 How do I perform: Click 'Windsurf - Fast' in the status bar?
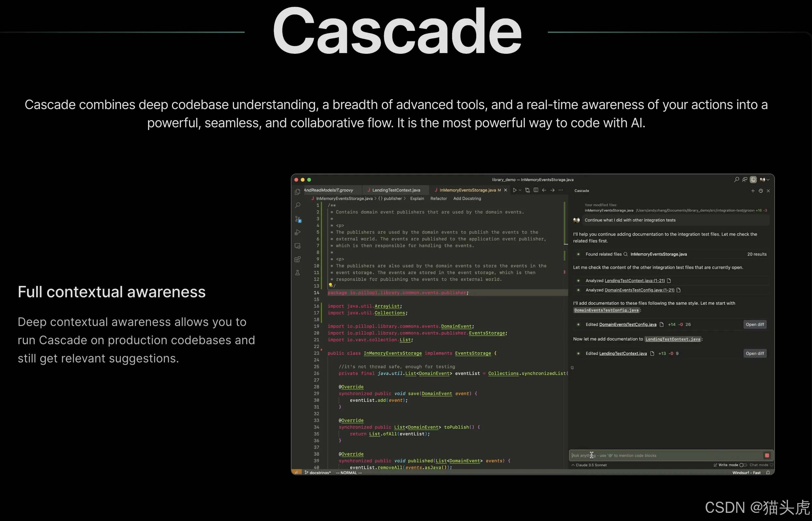tap(746, 472)
